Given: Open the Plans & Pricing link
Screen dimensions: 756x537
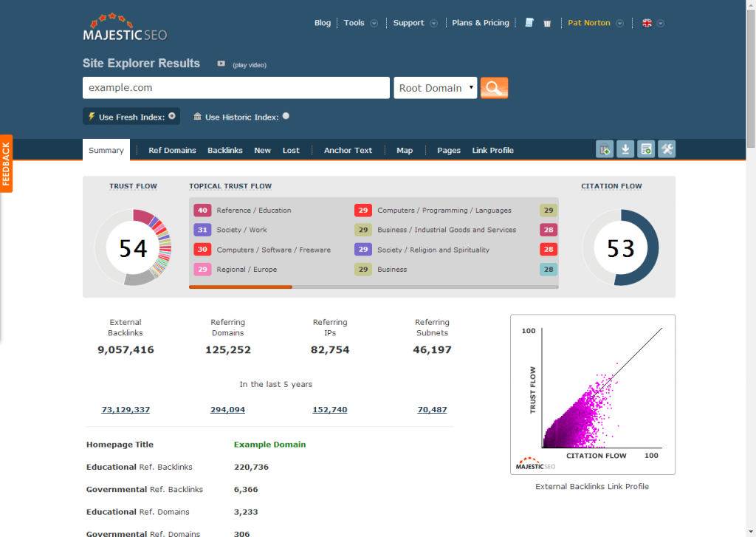Looking at the screenshot, I should (x=481, y=23).
